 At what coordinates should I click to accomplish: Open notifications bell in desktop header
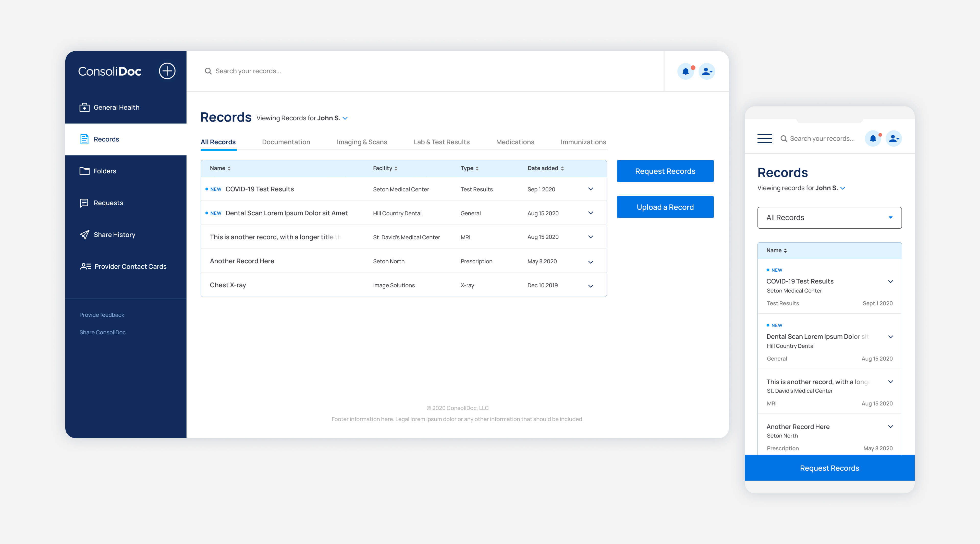point(685,71)
